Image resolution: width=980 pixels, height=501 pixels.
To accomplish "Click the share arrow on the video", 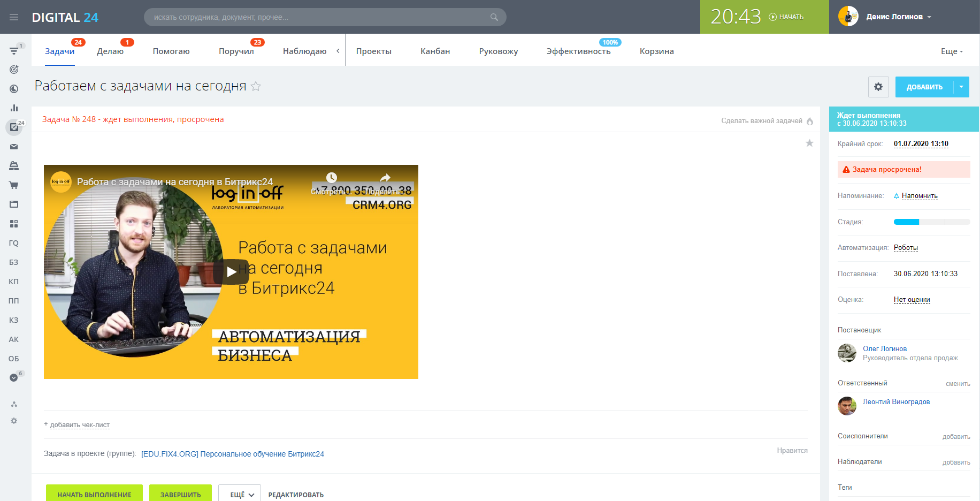I will click(385, 178).
